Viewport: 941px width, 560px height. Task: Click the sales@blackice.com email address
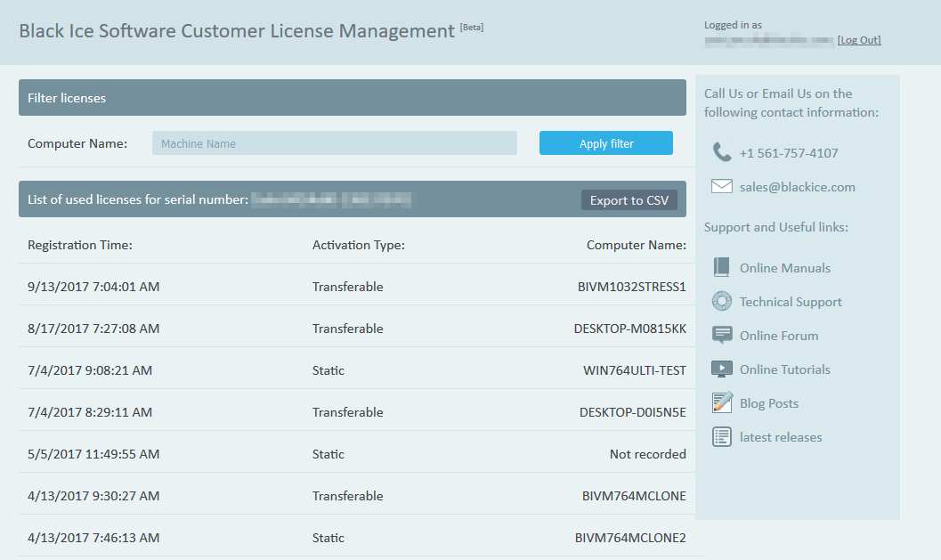pyautogui.click(x=797, y=187)
